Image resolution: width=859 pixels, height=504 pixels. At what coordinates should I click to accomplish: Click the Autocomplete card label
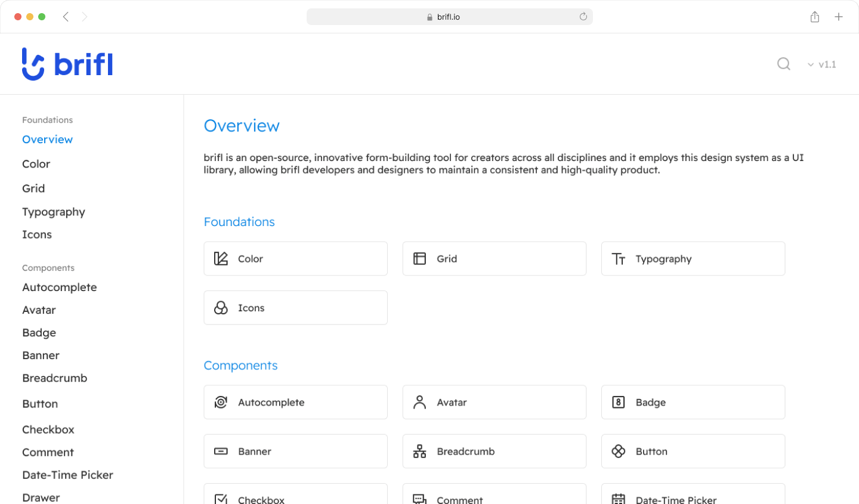(271, 402)
